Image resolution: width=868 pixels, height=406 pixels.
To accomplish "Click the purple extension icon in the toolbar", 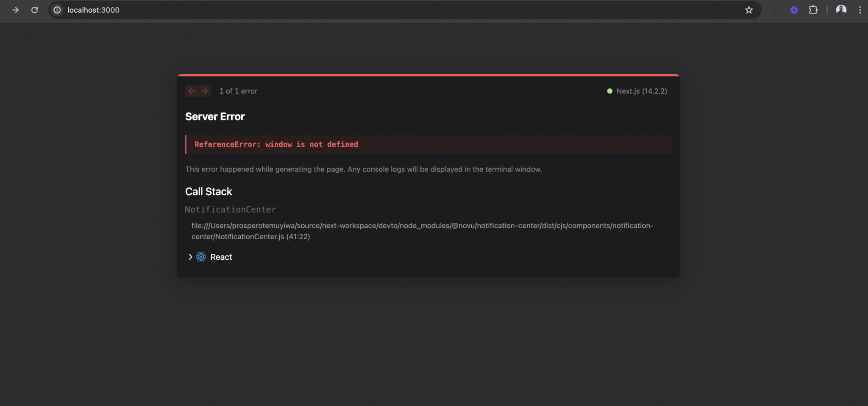I will tap(794, 10).
